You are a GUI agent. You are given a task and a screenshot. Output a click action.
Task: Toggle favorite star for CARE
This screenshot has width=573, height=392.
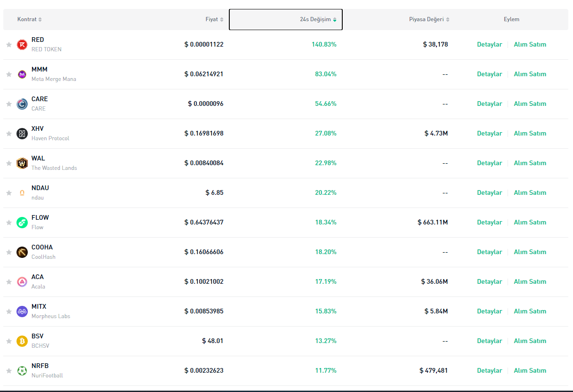pyautogui.click(x=9, y=104)
